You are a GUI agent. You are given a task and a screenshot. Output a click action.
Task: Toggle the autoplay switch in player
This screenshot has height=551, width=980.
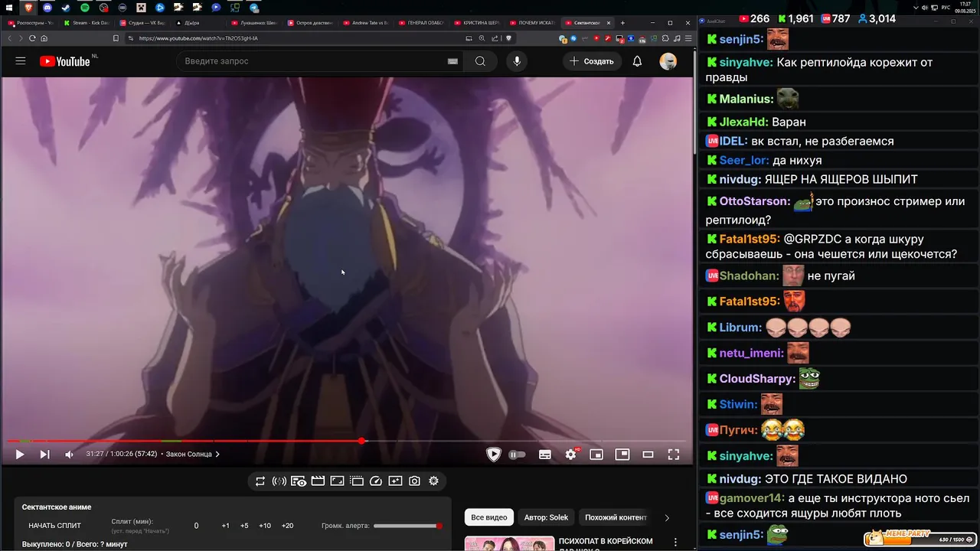[518, 455]
